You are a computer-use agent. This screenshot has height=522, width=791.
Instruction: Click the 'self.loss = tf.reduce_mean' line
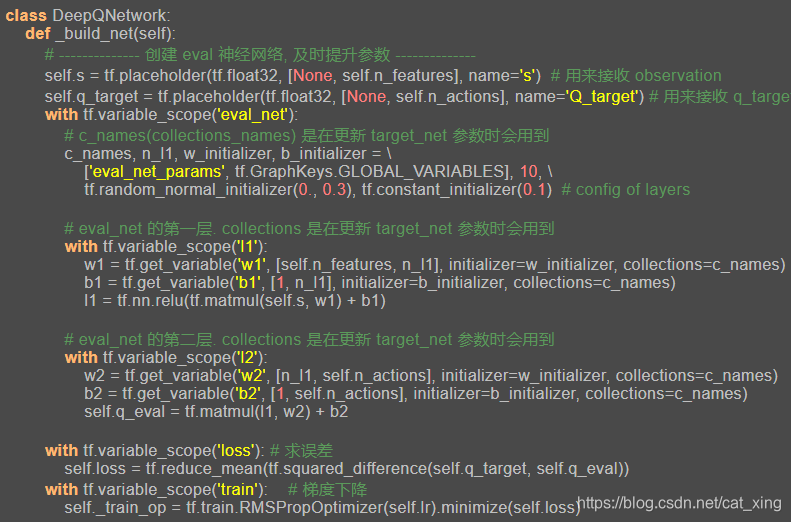tap(346, 469)
